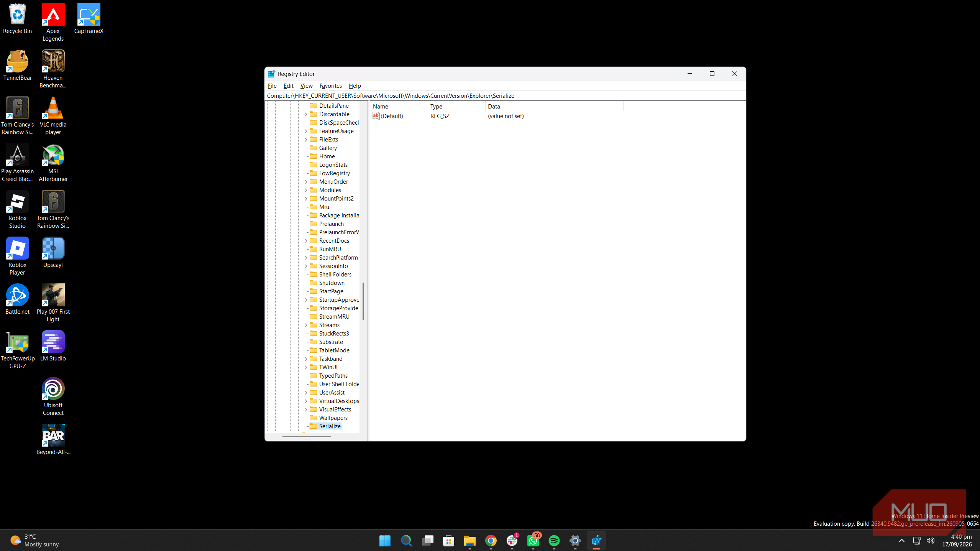The image size is (980, 551).
Task: Open the weather widget showing 31°C
Action: (35, 541)
